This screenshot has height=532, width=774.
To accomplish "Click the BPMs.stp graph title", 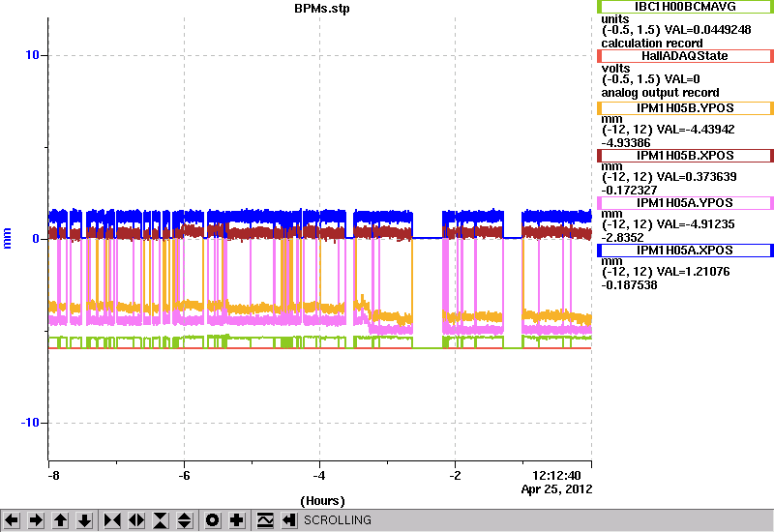I will 322,9.
